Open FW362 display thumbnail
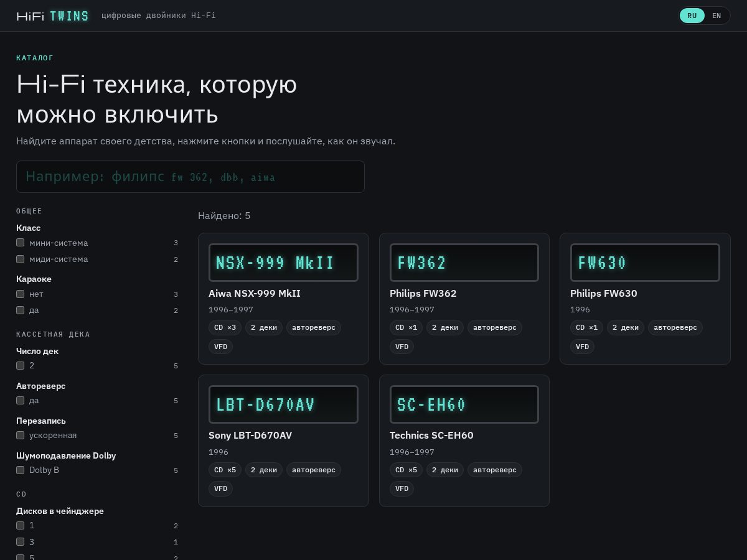This screenshot has width=747, height=560. click(x=464, y=263)
